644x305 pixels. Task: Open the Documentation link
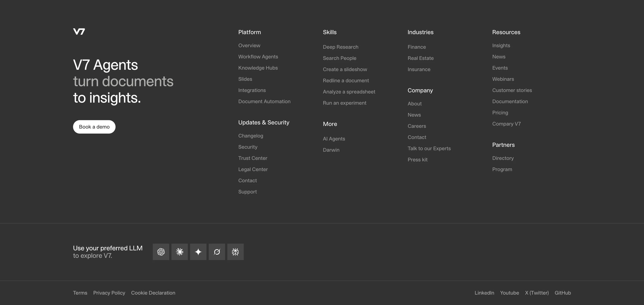click(x=510, y=101)
